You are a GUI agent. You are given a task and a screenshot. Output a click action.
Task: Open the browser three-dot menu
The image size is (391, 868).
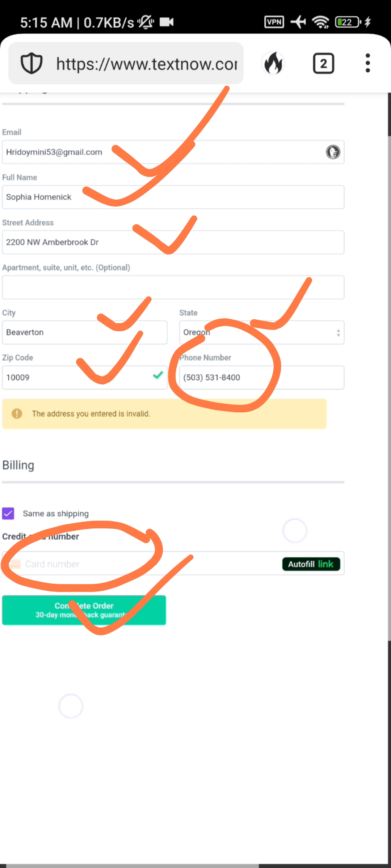tap(367, 63)
